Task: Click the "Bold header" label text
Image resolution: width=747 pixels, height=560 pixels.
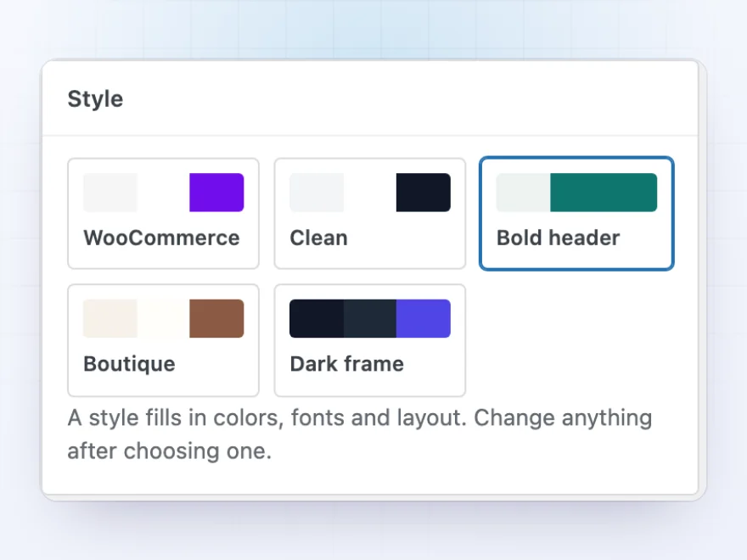Action: [x=559, y=238]
